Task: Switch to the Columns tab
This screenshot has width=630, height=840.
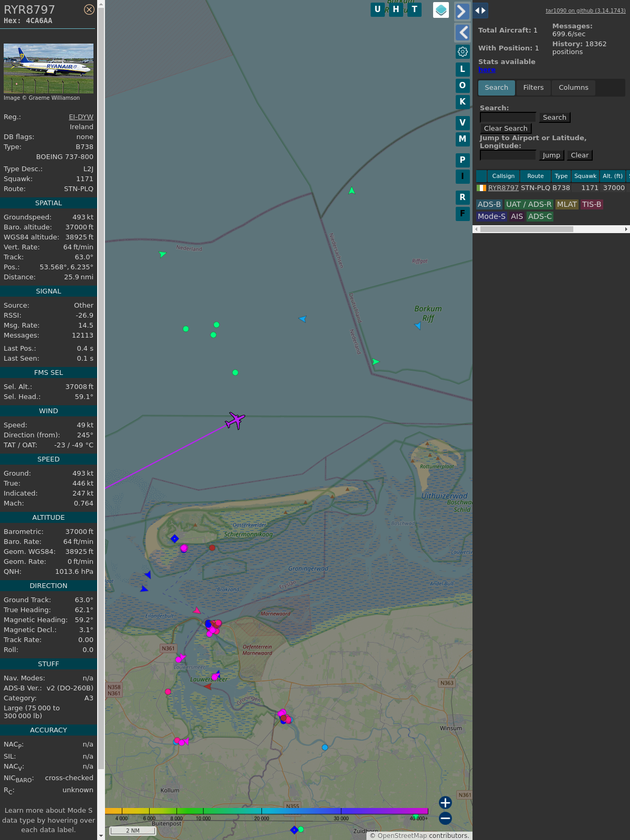Action: tap(573, 88)
